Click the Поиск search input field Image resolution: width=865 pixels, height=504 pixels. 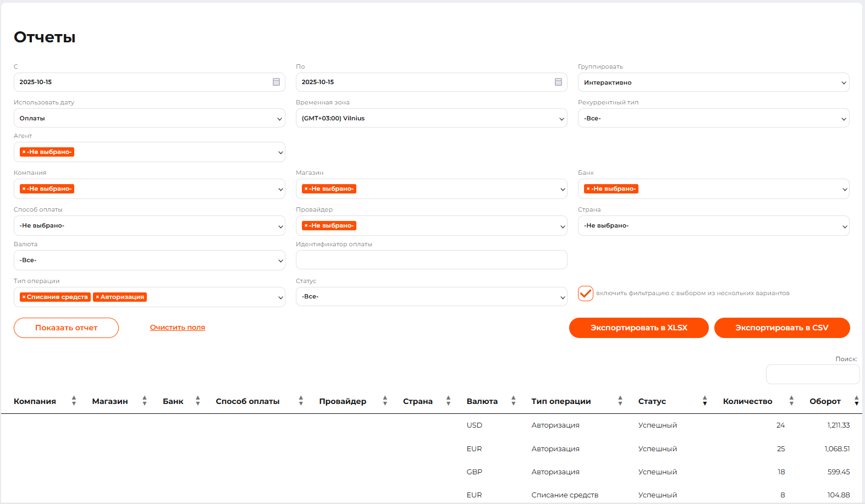tap(812, 374)
